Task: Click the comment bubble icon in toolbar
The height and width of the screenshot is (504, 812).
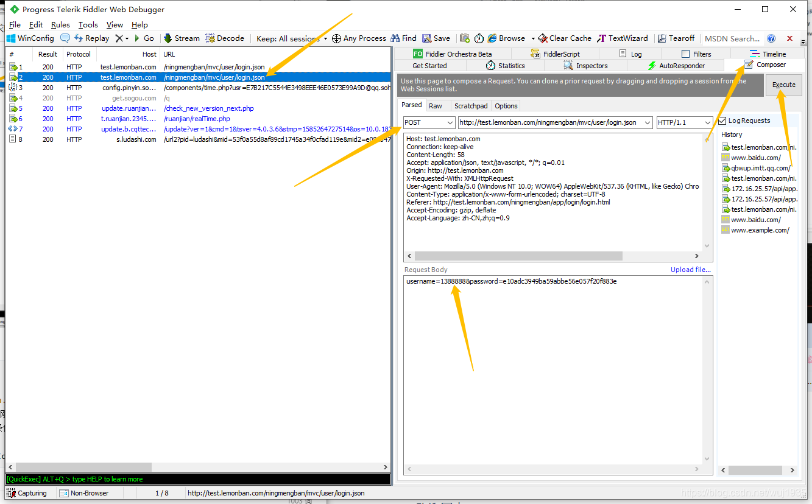Action: click(65, 38)
